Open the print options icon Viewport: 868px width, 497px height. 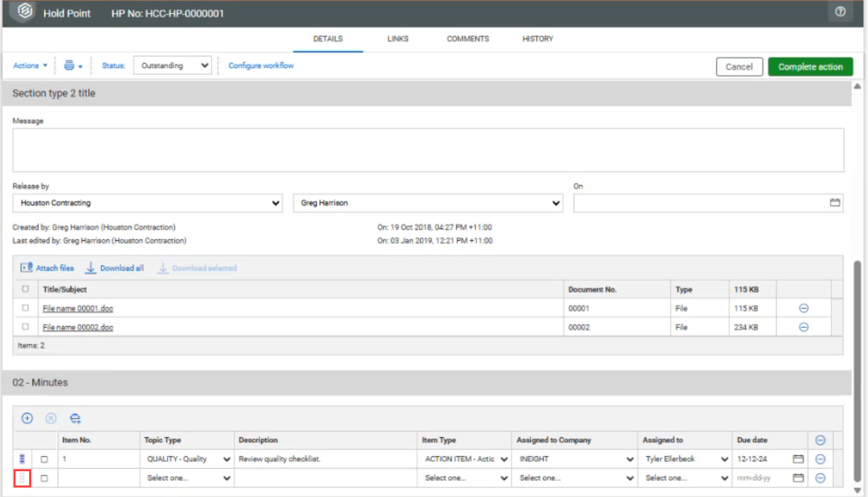[69, 66]
